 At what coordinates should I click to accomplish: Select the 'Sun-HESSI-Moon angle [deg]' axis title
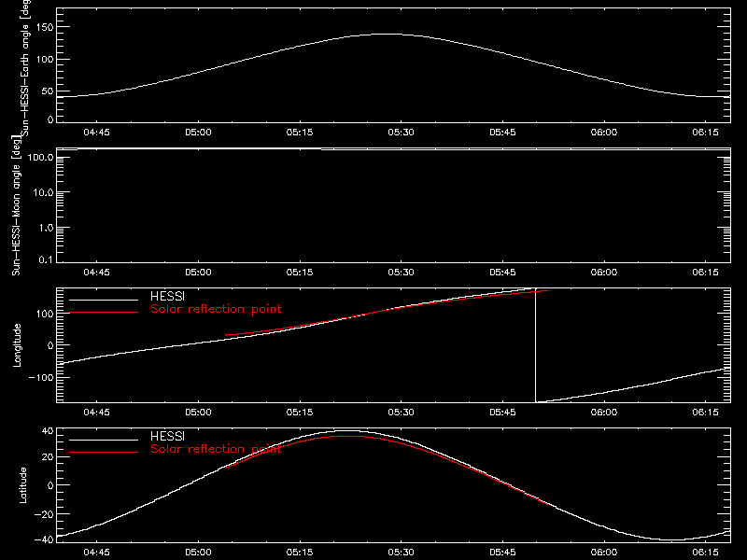pos(16,205)
